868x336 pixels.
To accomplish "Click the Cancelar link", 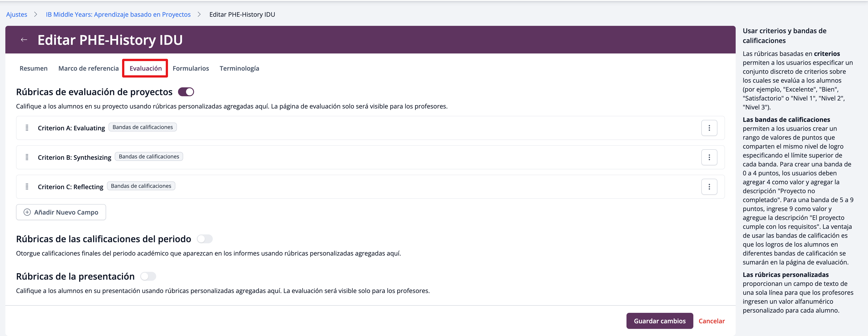I will [711, 321].
